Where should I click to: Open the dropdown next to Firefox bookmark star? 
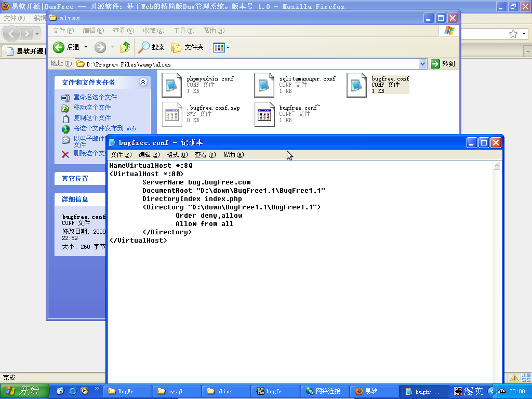[524, 34]
